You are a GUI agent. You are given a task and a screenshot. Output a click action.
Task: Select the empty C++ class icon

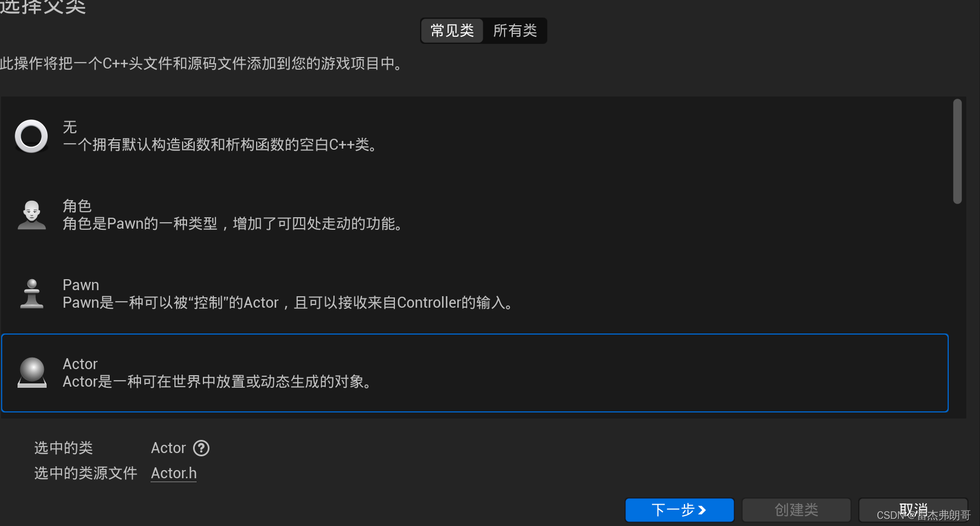coord(31,136)
